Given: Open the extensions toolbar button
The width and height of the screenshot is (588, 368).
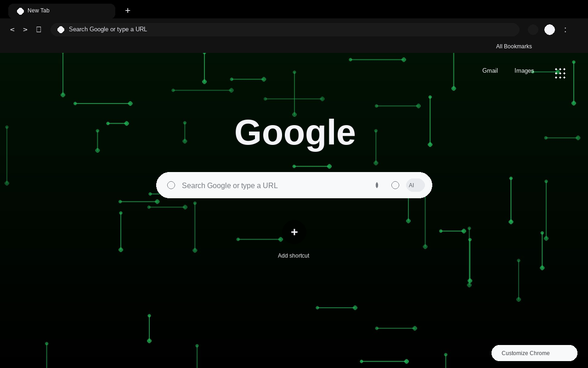Looking at the screenshot, I should click(x=533, y=29).
